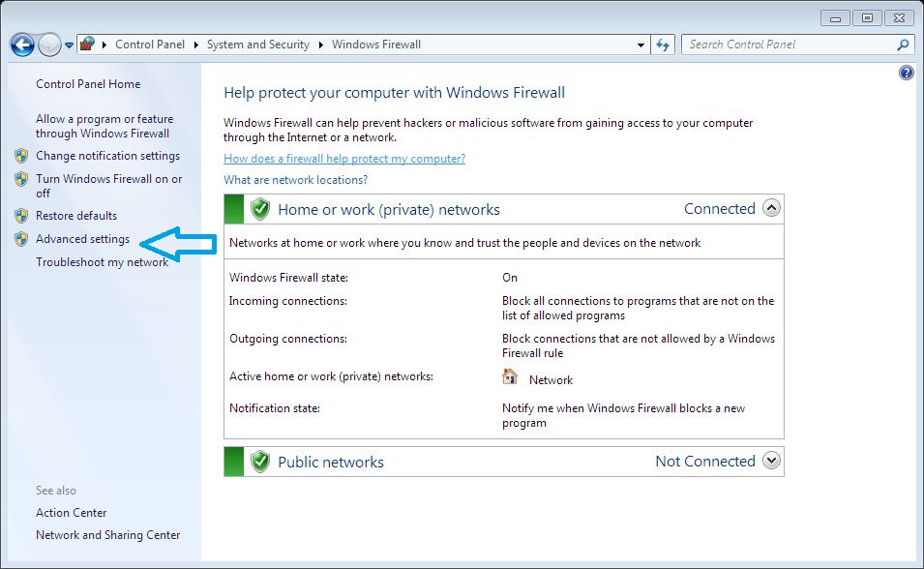Click 'Windows Firewall state:' label
The image size is (924, 569).
pos(288,278)
